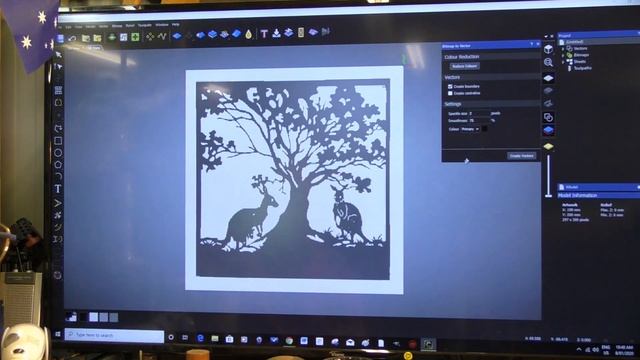
Task: Open the Colour Primary dropdown
Action: [470, 129]
